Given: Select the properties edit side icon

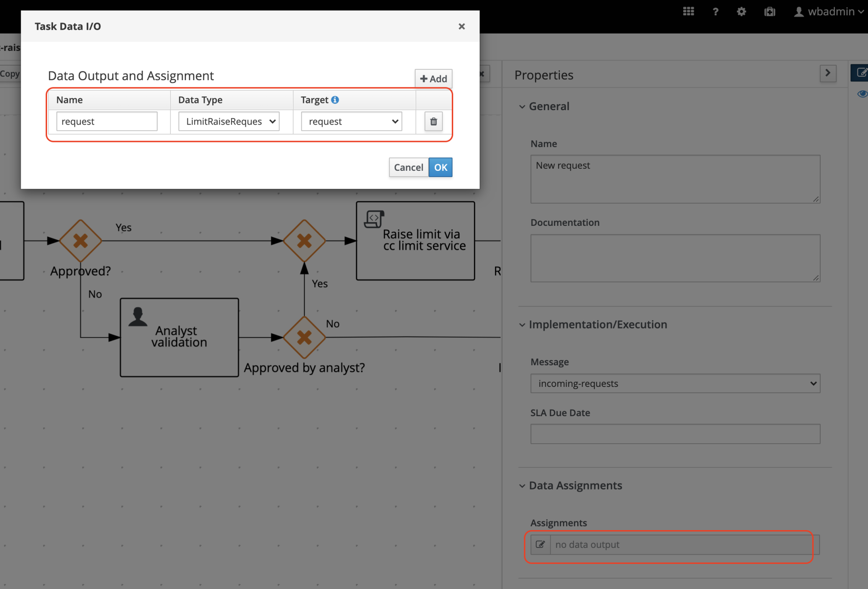Looking at the screenshot, I should pyautogui.click(x=861, y=72).
